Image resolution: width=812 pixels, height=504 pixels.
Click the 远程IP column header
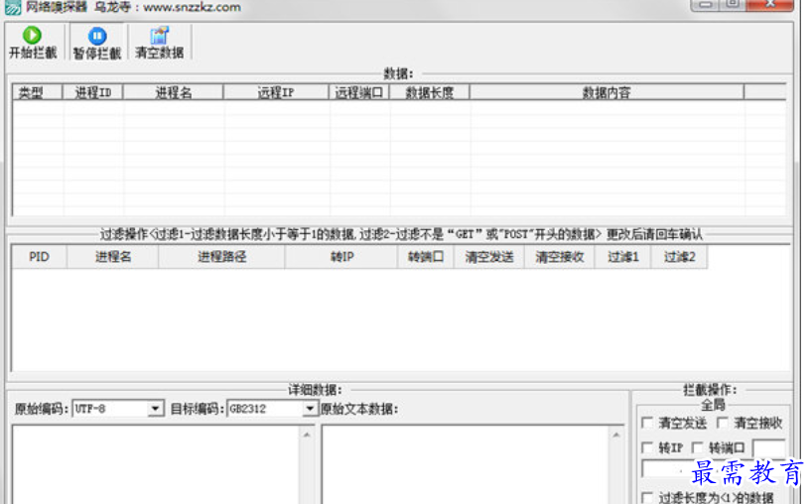tap(276, 92)
